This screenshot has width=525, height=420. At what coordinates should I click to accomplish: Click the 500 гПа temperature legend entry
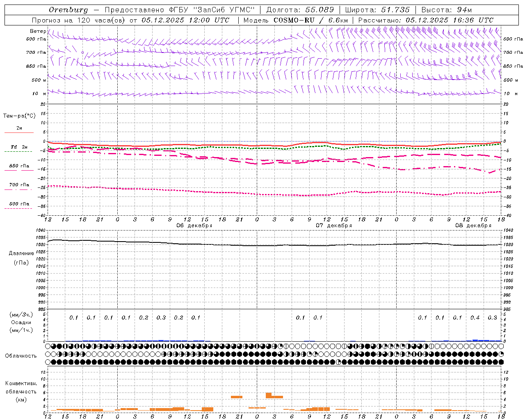pos(19,204)
